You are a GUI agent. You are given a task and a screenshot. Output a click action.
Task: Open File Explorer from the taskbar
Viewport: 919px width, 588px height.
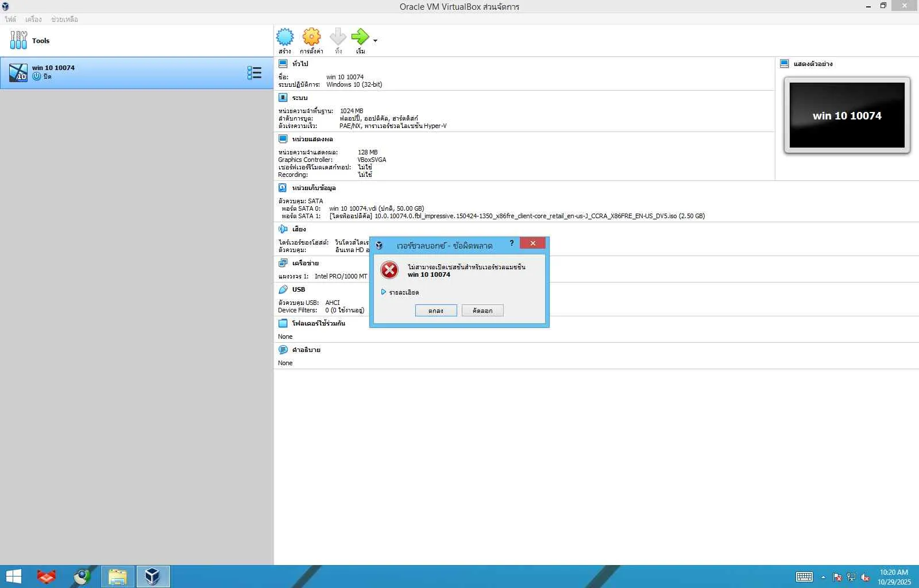pyautogui.click(x=118, y=577)
